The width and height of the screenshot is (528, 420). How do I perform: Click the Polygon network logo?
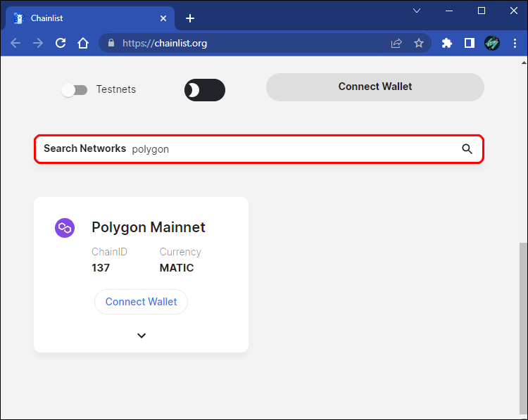[65, 228]
